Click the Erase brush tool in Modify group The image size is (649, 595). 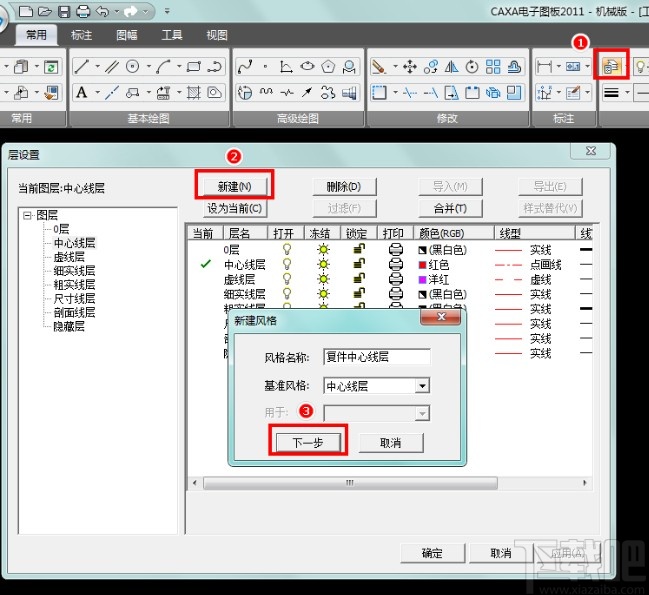379,66
